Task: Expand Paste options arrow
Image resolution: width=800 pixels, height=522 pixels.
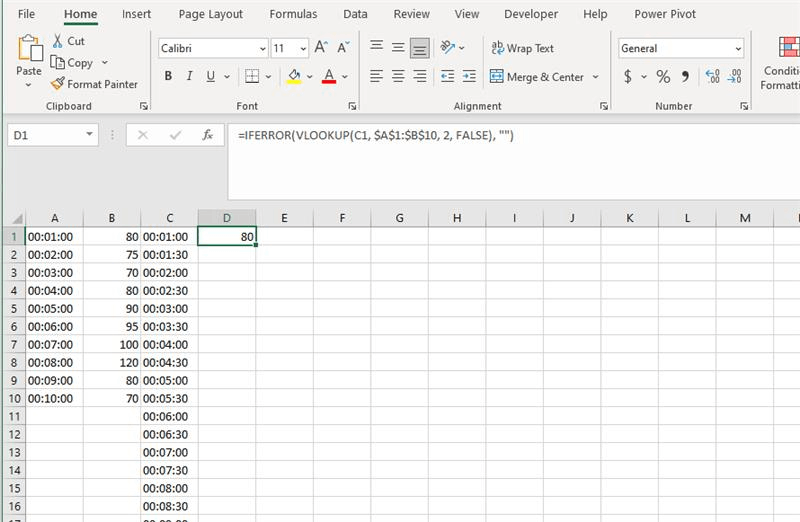Action: click(x=29, y=85)
